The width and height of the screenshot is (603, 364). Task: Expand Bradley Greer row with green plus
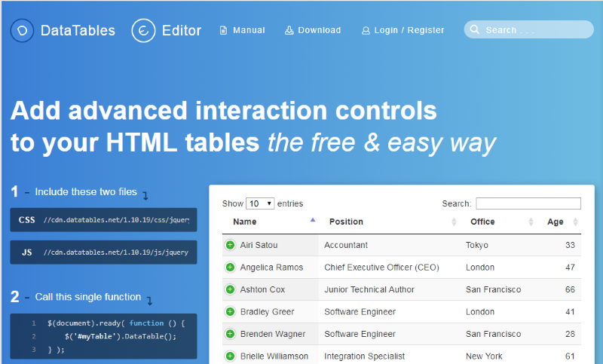(x=230, y=312)
